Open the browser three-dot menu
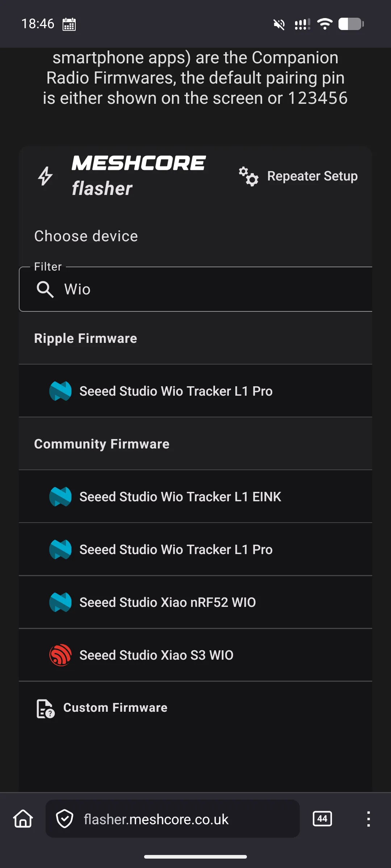 (x=368, y=819)
